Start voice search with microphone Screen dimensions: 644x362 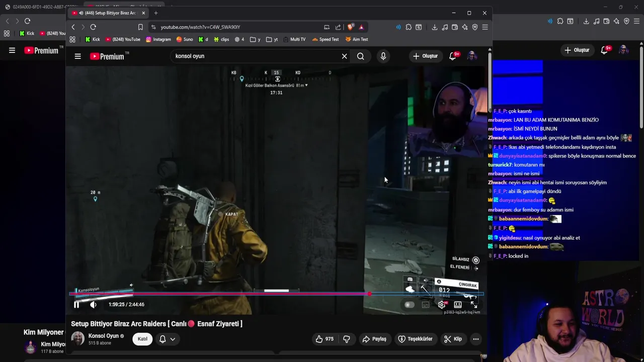pos(383,56)
